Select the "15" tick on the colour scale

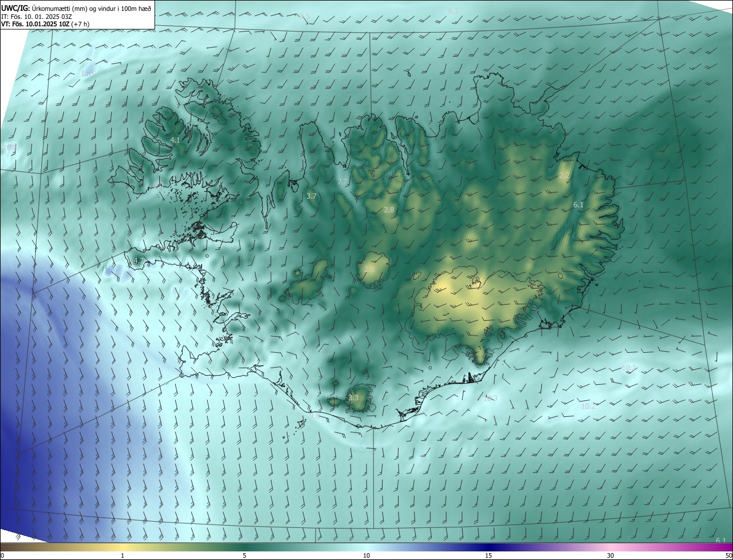pos(488,556)
